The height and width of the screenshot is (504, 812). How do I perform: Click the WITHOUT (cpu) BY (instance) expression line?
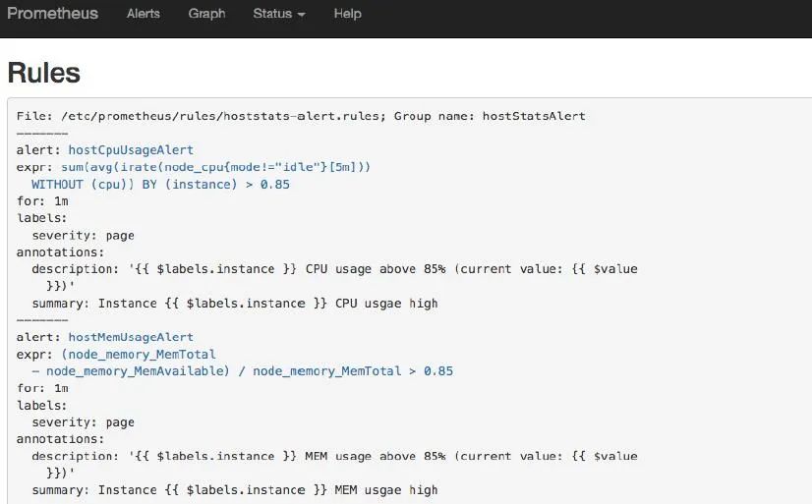pos(160,184)
